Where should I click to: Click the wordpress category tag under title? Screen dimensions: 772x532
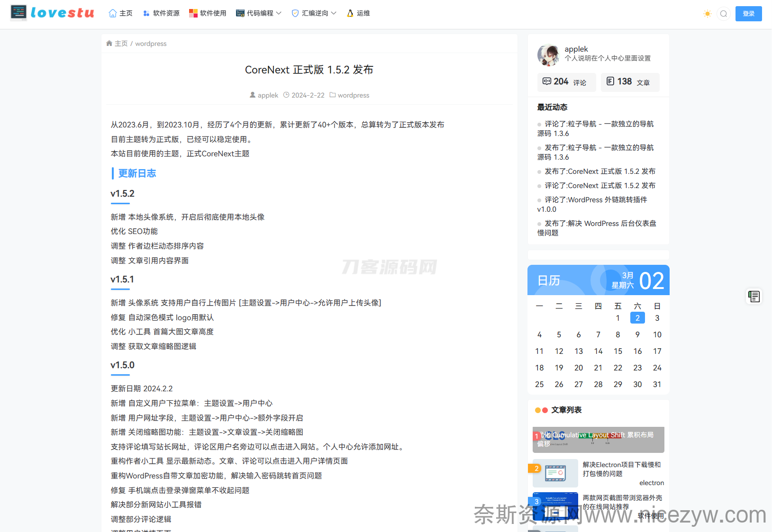click(353, 95)
